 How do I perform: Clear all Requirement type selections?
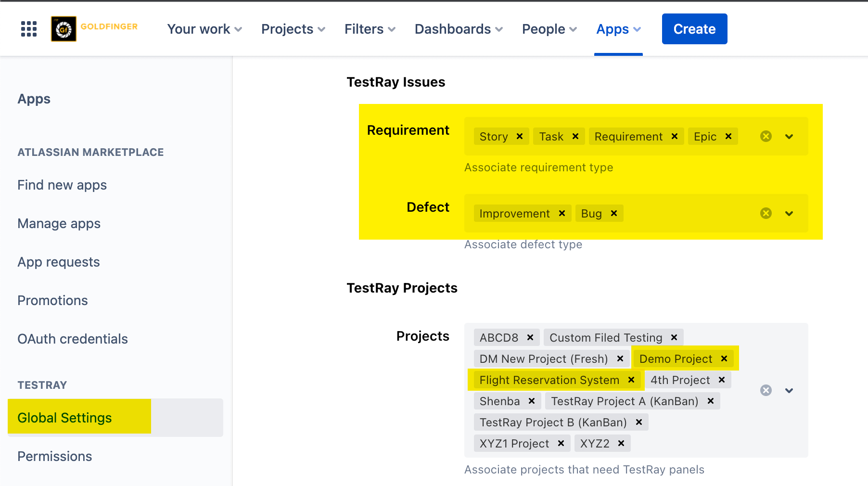[766, 137]
